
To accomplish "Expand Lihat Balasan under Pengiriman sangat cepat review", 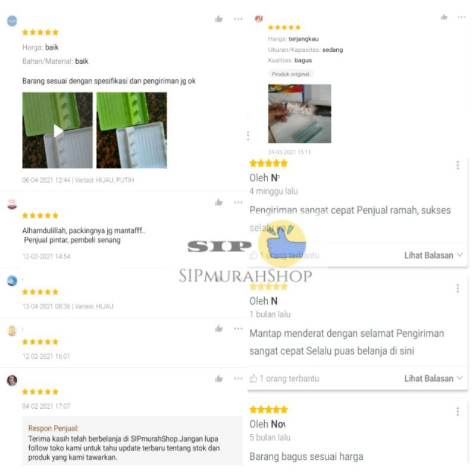I will click(433, 255).
